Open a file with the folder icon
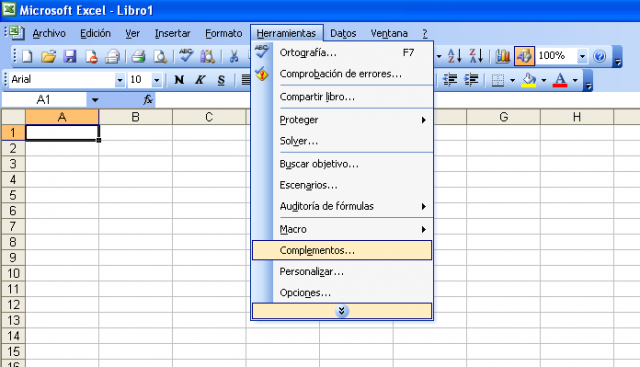This screenshot has width=640, height=367. click(49, 56)
